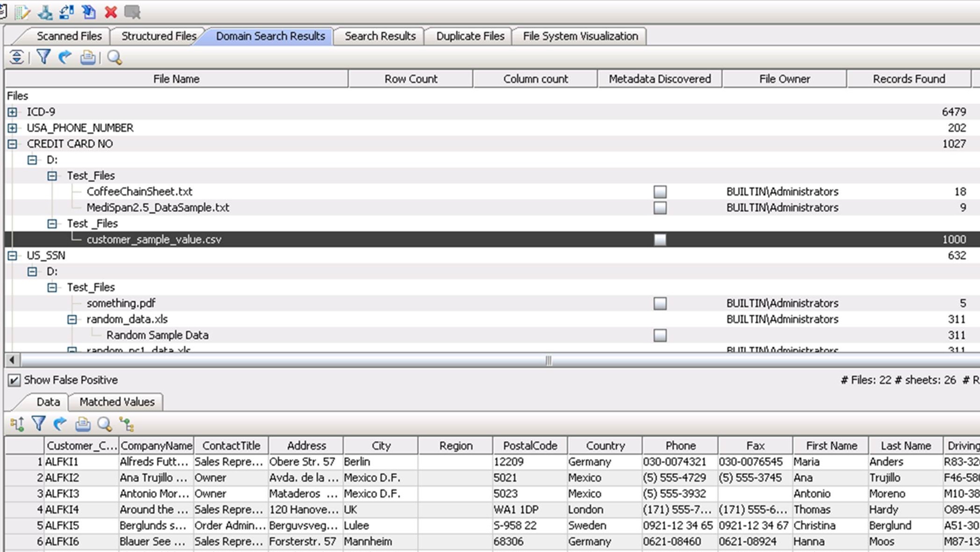
Task: Click the network scan icon in top toolbar
Action: coord(45,12)
